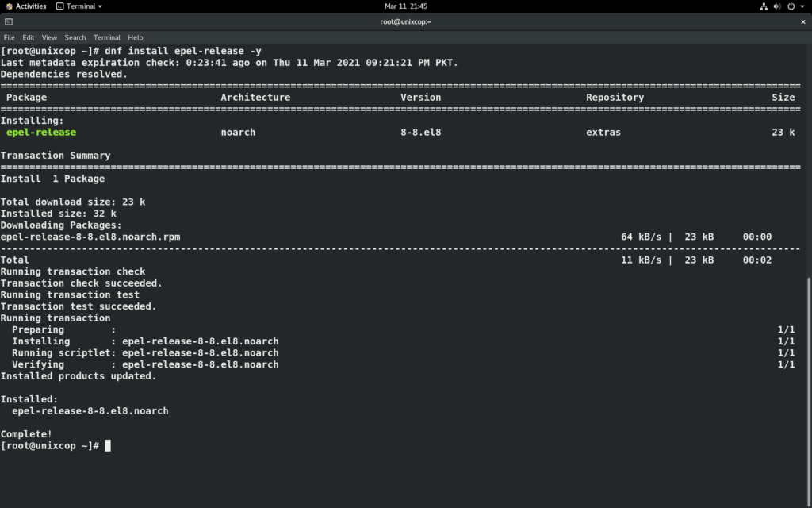Click the 'Preparing' line
812x508 pixels.
[63, 329]
